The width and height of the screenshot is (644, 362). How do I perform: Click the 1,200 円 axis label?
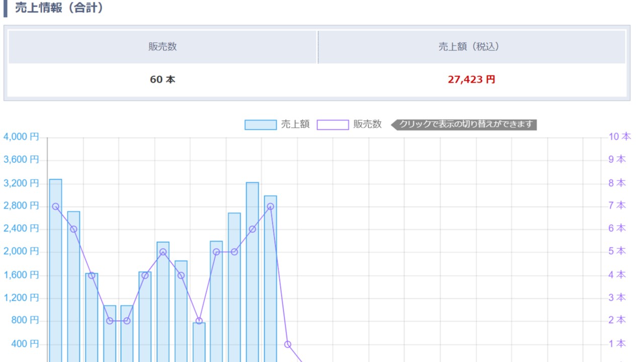[21, 298]
